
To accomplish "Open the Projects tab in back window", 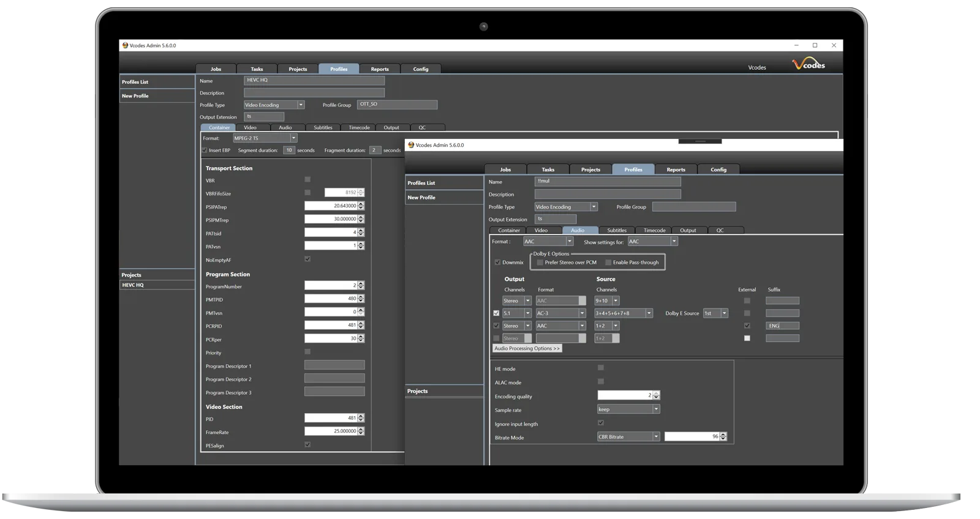I will pyautogui.click(x=298, y=69).
